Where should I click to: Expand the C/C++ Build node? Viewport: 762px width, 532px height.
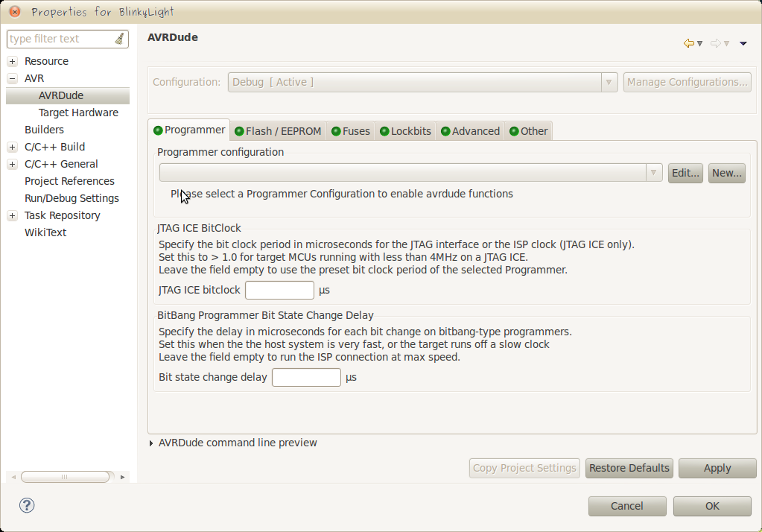(13, 147)
